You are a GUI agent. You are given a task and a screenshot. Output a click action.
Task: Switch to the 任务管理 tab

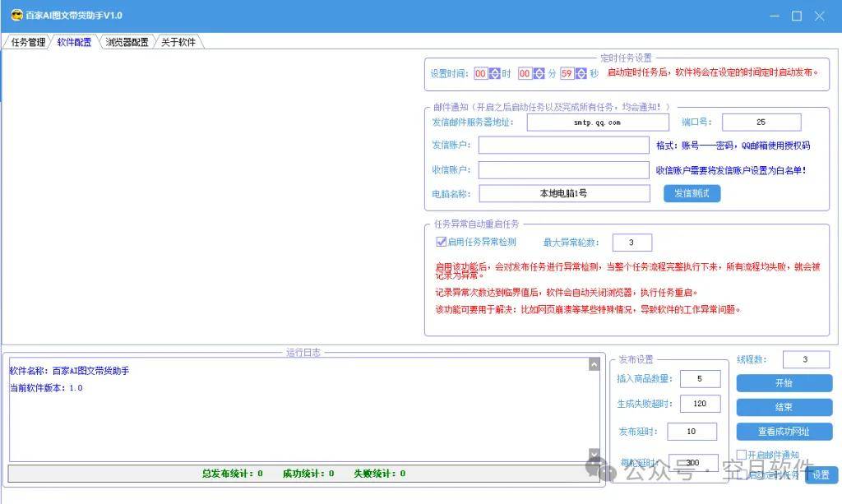click(28, 42)
